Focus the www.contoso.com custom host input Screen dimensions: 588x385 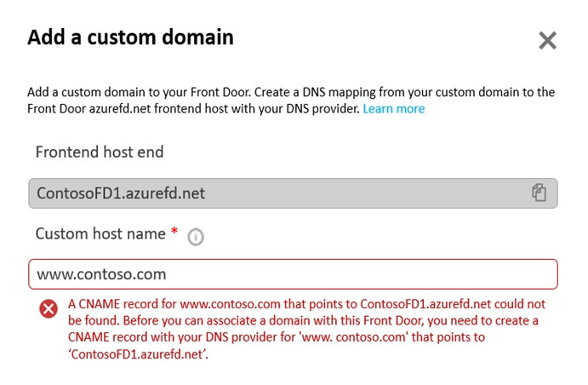[293, 274]
